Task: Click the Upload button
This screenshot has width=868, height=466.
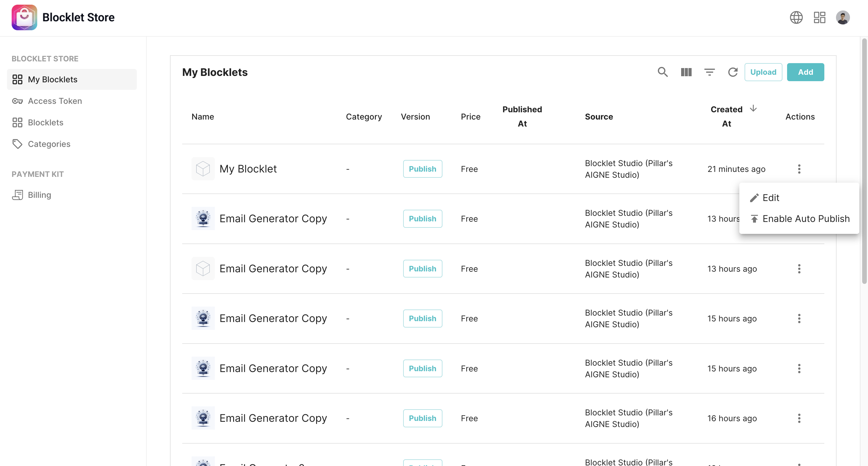Action: [763, 72]
